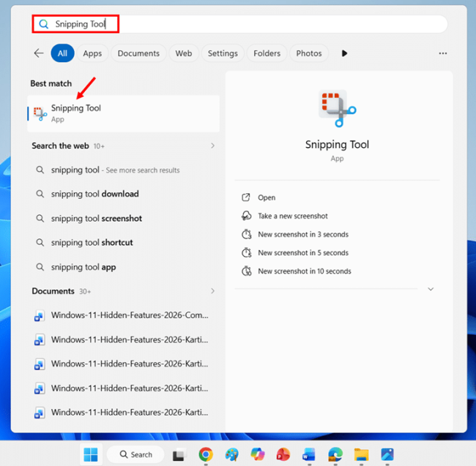This screenshot has width=476, height=466.
Task: Expand Search the web results chevron
Action: [212, 146]
